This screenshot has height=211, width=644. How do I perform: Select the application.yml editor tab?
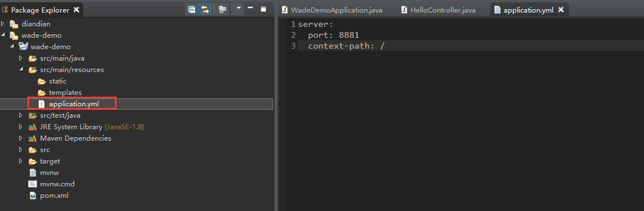(529, 10)
